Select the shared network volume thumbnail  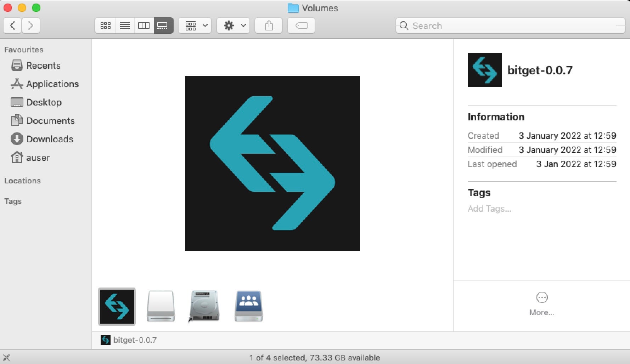click(x=248, y=306)
